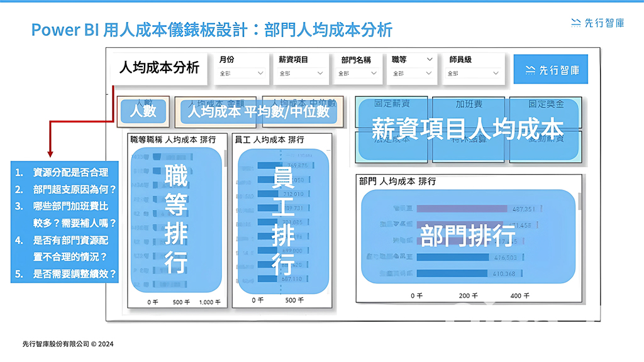The width and height of the screenshot is (644, 362).
Task: Click the scrollbar of the 職等職稱 ranking chart
Action: 226,158
